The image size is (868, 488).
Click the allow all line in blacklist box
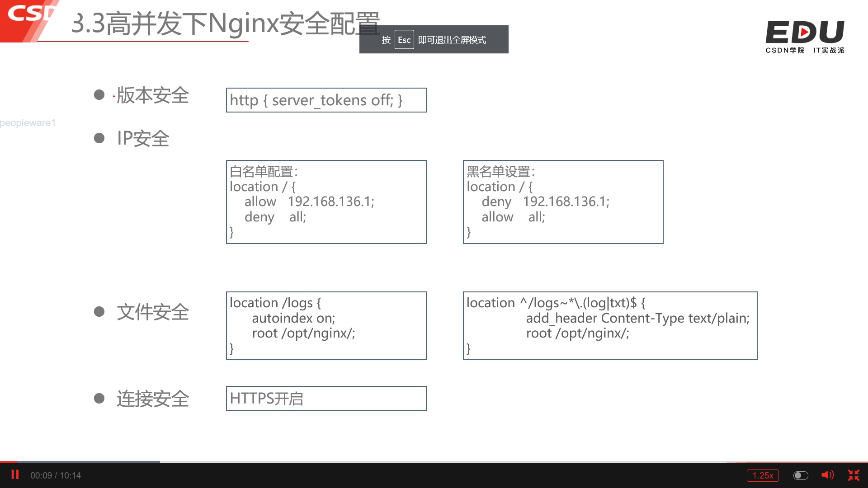click(513, 217)
